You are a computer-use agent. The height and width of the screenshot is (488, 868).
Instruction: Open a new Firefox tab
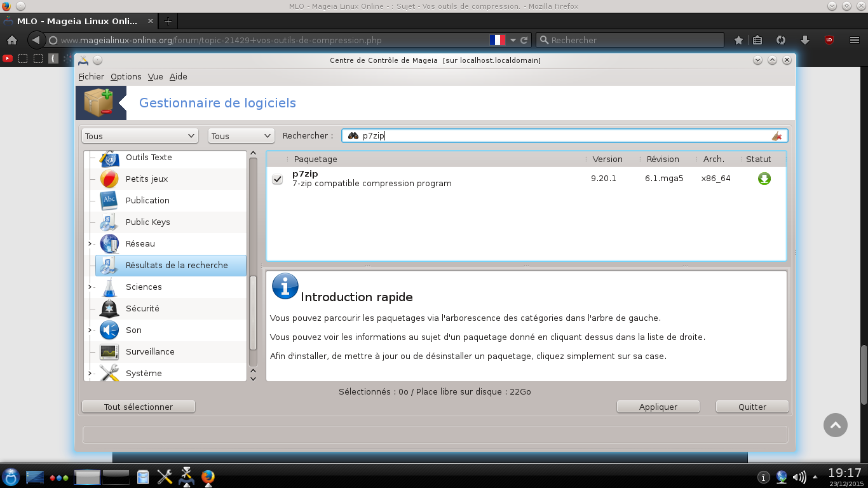click(168, 21)
